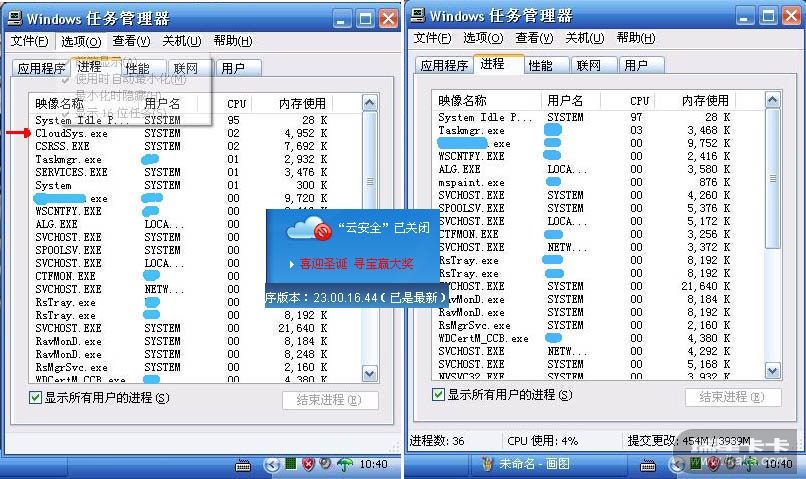Click scrollbar thumb in right process list
This screenshot has height=479, width=806.
[x=772, y=179]
